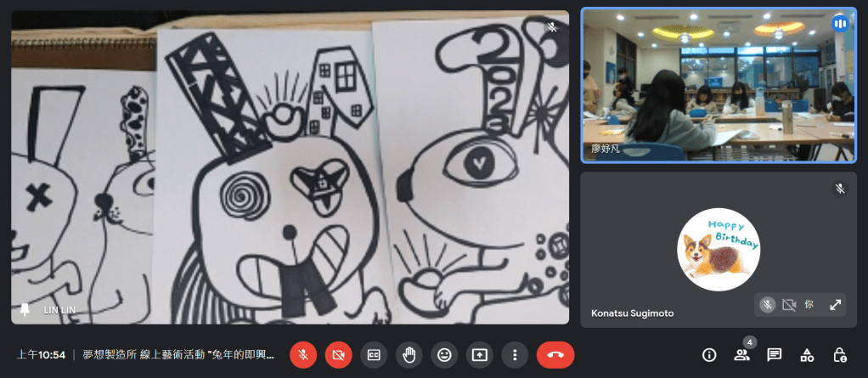Click the Happy Birthday corgi avatar
868x378 pixels.
(x=719, y=249)
